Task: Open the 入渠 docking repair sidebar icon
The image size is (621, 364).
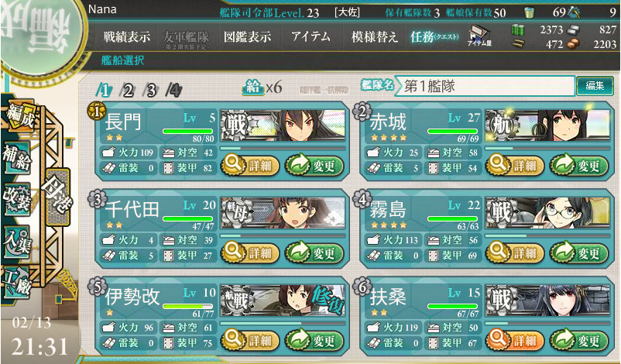Action: pyautogui.click(x=17, y=242)
